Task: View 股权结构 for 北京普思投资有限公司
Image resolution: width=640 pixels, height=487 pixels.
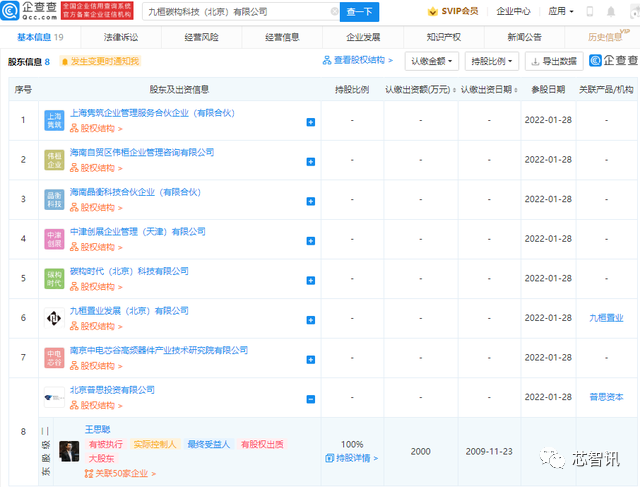Action: [x=96, y=406]
